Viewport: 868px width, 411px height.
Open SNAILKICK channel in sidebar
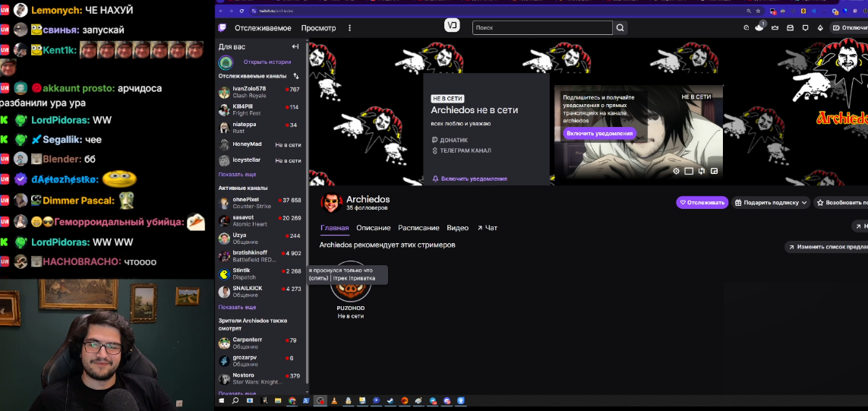[260, 292]
